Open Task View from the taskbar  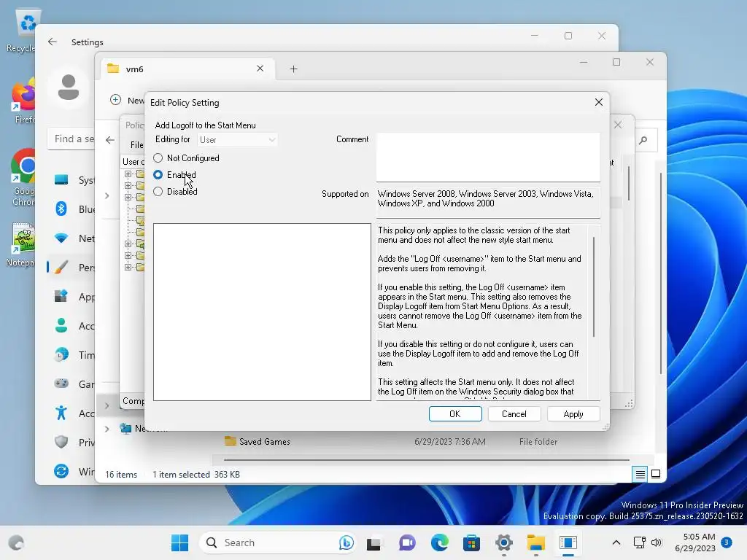point(373,542)
